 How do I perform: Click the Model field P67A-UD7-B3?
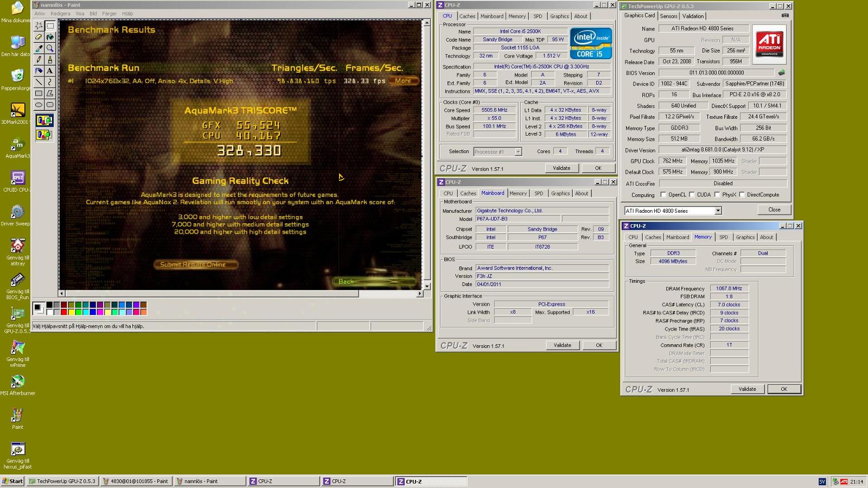518,219
